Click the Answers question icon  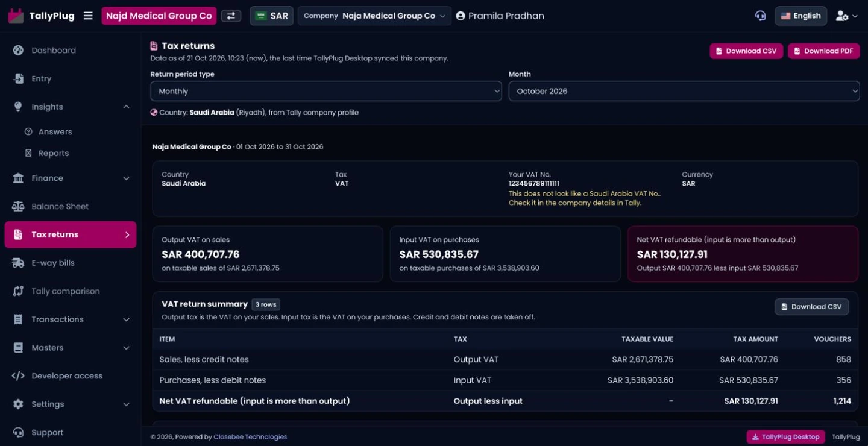28,131
